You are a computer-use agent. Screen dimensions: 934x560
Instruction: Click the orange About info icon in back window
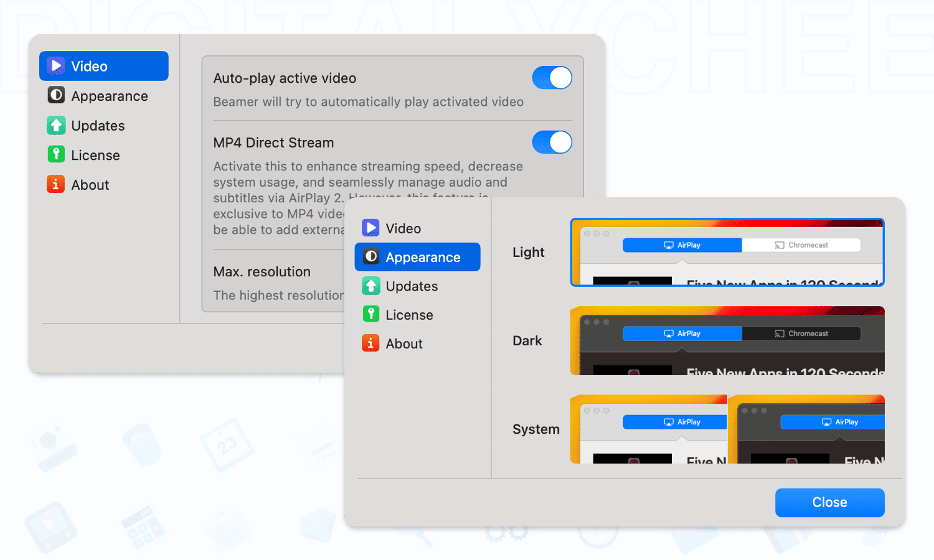click(x=56, y=184)
